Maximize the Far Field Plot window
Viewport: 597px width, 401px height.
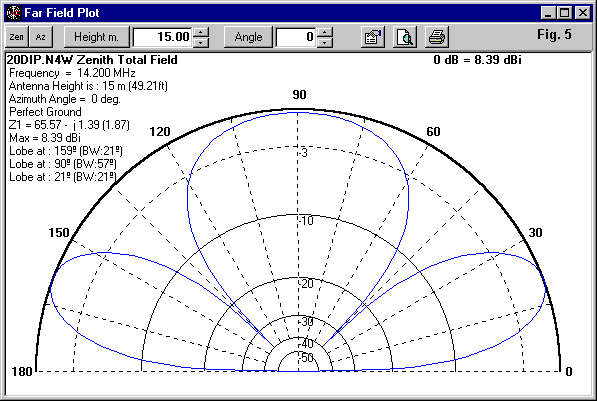click(564, 13)
